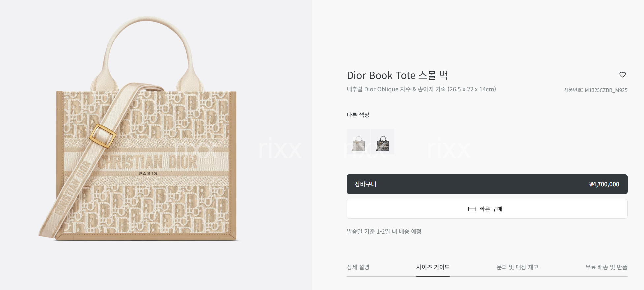Image resolution: width=644 pixels, height=290 pixels.
Task: Click the bag description with dimensions text
Action: (x=421, y=89)
